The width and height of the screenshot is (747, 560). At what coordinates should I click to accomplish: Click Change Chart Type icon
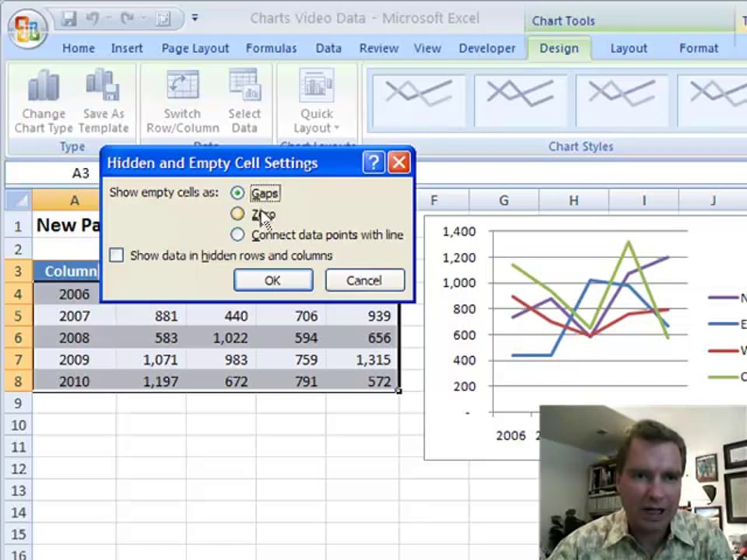44,101
